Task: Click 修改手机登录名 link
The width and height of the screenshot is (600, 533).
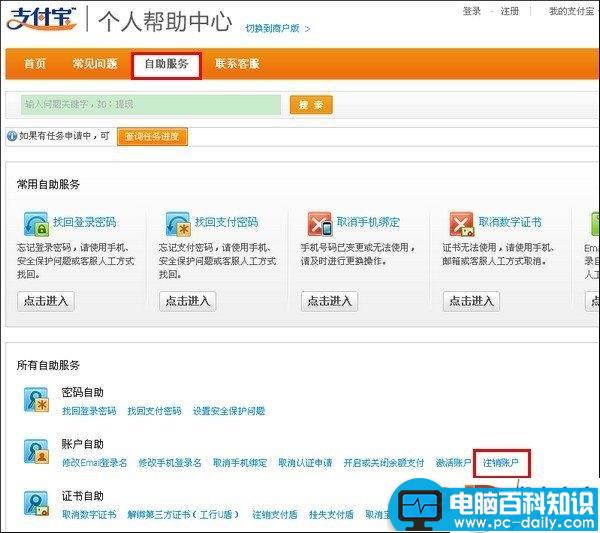Action: pos(170,463)
